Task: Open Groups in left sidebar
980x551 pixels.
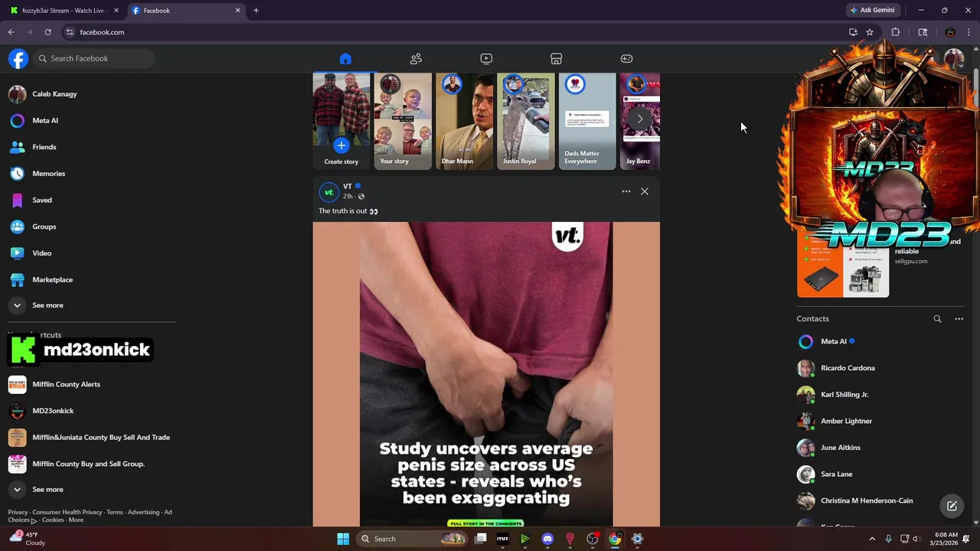Action: pyautogui.click(x=91, y=227)
